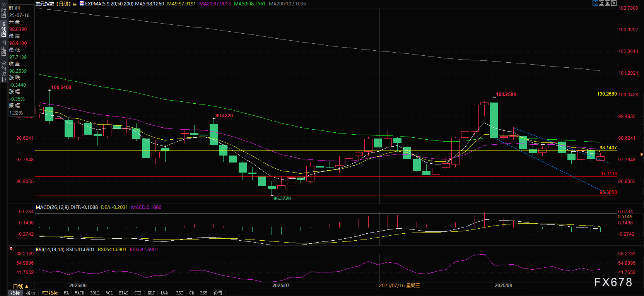
Task: Open the 日线 period dropdown
Action: pyautogui.click(x=20, y=286)
